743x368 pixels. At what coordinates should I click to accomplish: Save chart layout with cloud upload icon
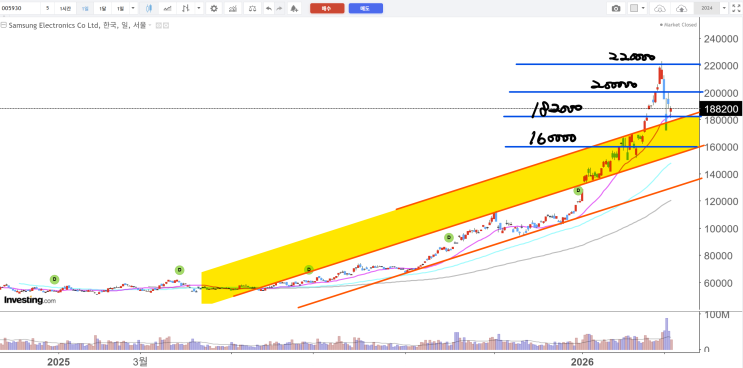pyautogui.click(x=681, y=9)
